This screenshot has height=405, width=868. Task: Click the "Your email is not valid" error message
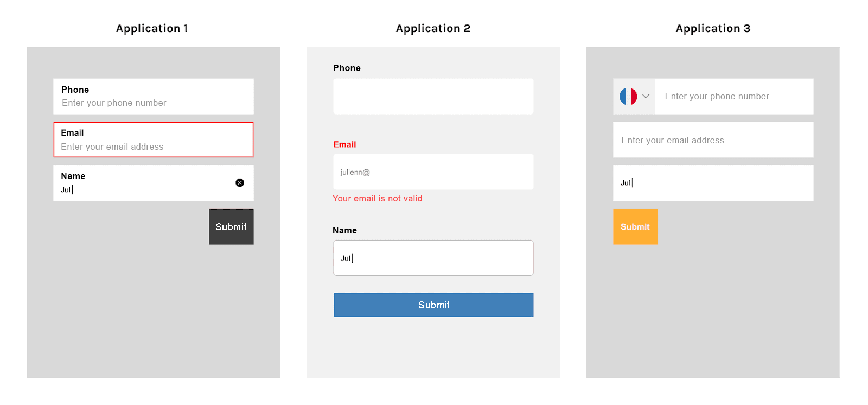(x=377, y=199)
